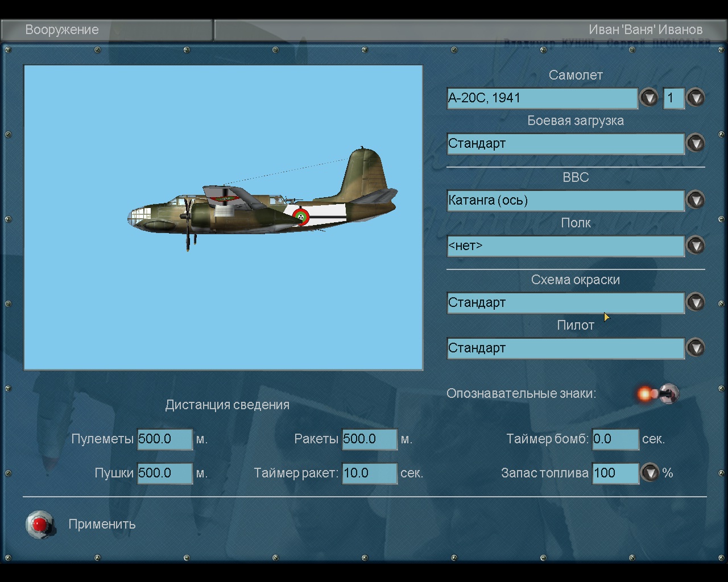Click the Ракеты distance input field
This screenshot has width=728, height=582.
(369, 439)
